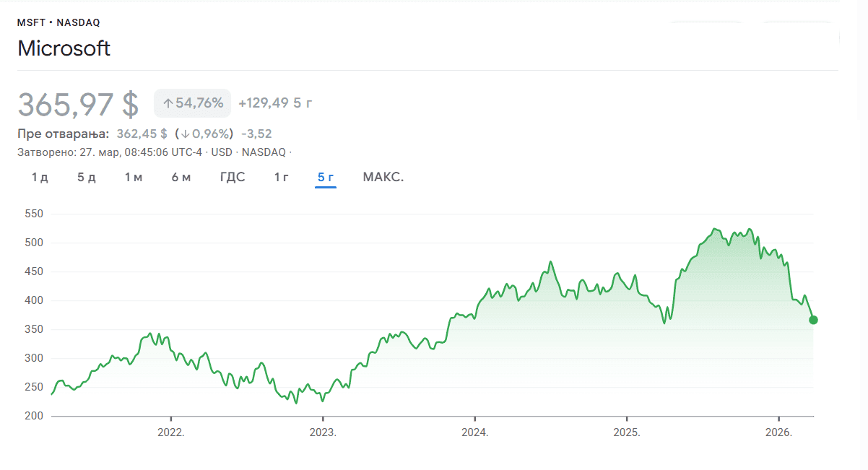Click the 2022. label on the time axis
This screenshot has width=868, height=470.
click(171, 433)
